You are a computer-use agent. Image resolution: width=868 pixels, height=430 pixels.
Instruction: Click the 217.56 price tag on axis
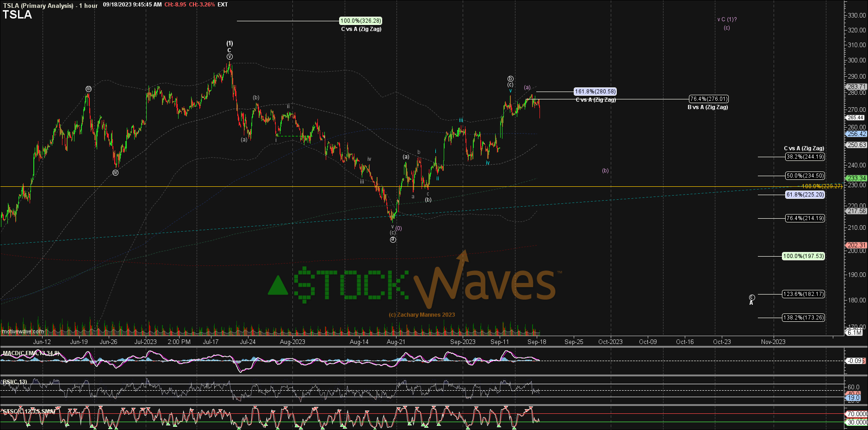(x=856, y=211)
